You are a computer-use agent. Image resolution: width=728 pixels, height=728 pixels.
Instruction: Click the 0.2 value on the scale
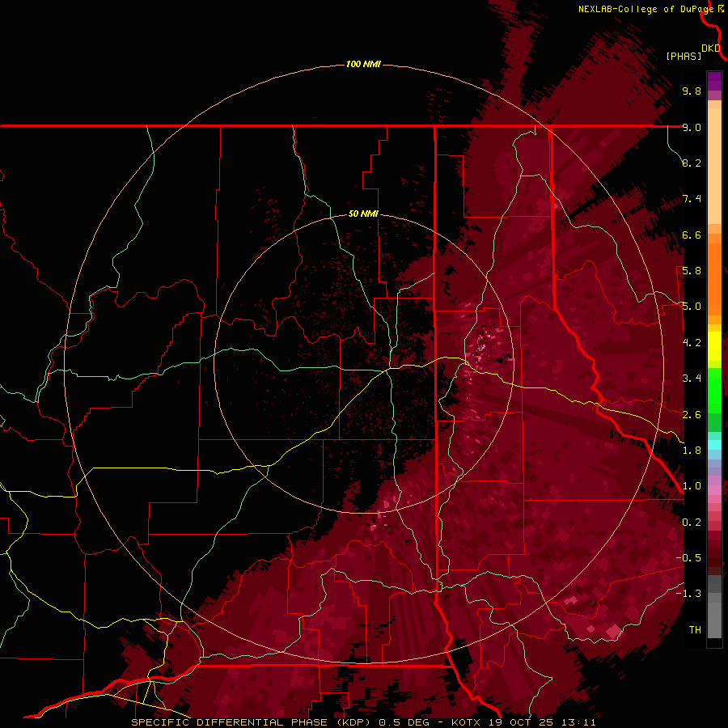click(x=692, y=523)
